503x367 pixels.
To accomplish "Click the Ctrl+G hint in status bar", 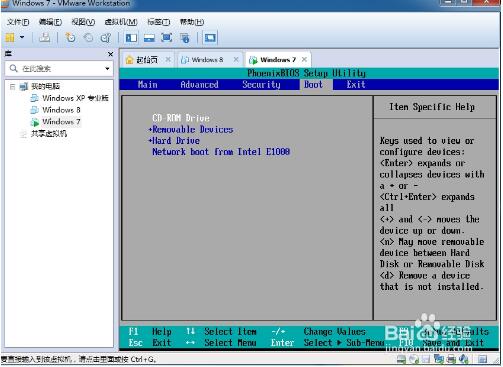I will 144,359.
